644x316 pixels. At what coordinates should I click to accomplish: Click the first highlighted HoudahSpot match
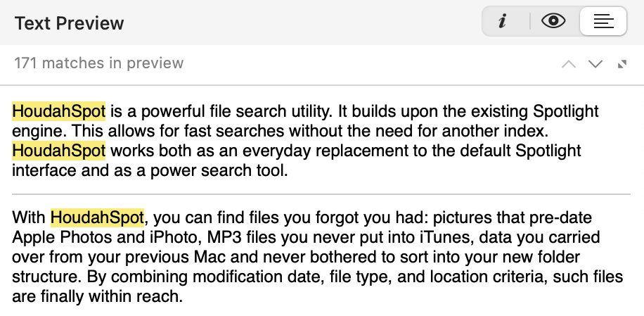point(59,111)
